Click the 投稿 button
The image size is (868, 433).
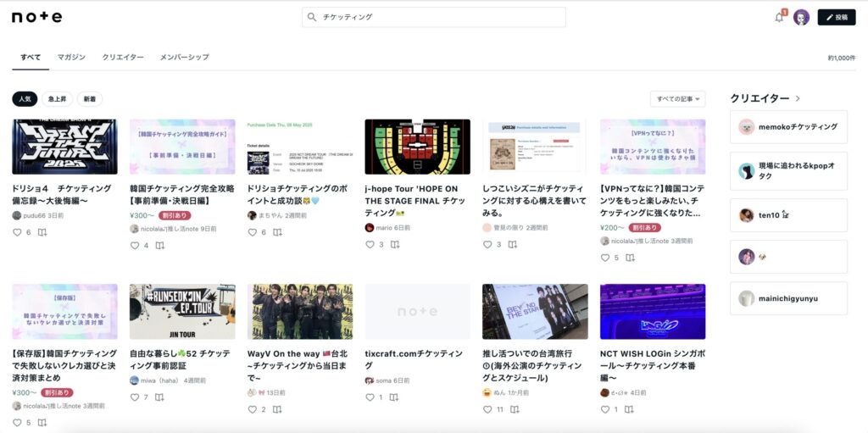pyautogui.click(x=837, y=17)
